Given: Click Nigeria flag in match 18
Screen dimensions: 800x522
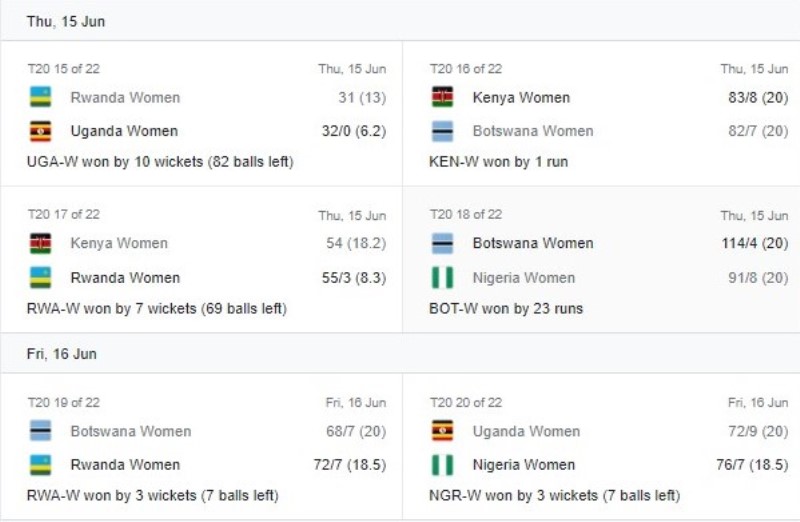Looking at the screenshot, I should point(442,278).
